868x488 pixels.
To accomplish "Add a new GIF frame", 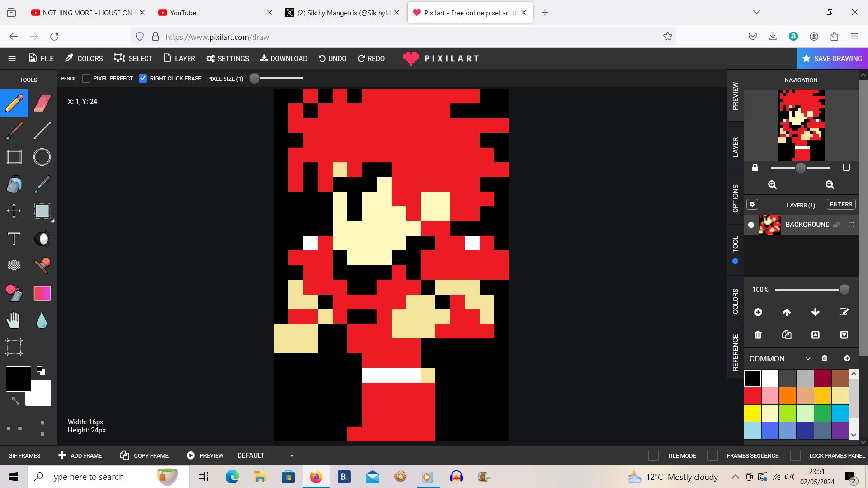I will point(80,455).
